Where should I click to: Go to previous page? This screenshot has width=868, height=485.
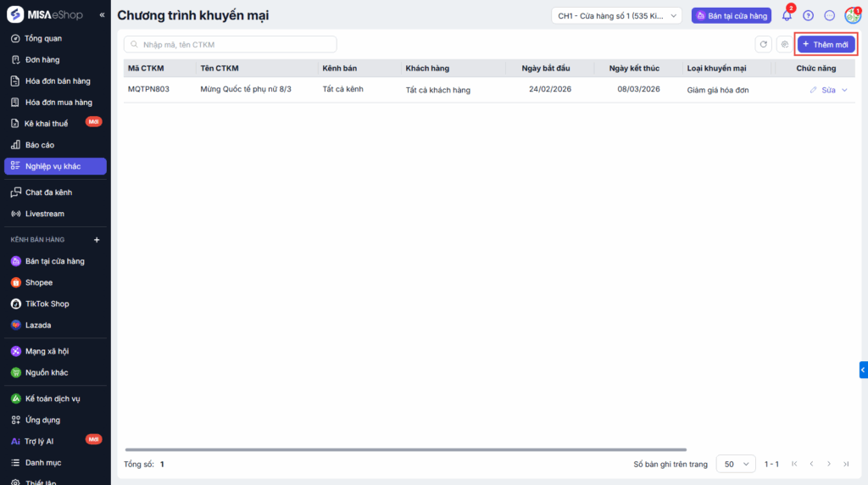[x=811, y=464]
